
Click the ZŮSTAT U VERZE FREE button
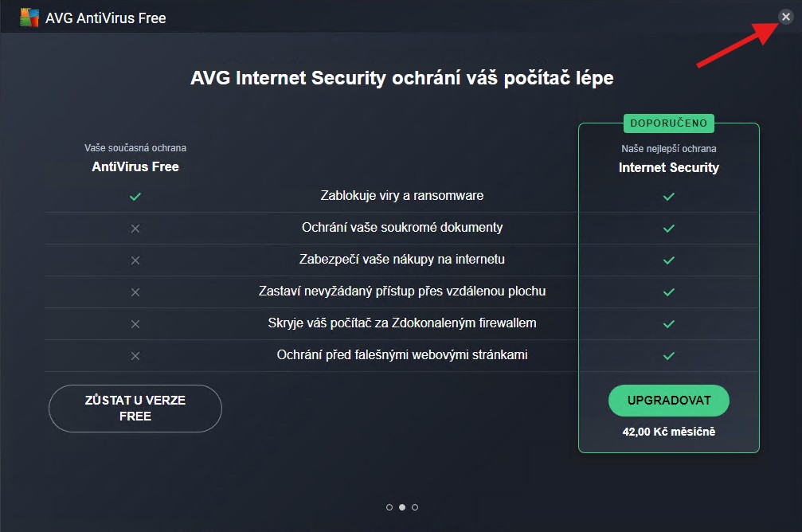pos(135,408)
